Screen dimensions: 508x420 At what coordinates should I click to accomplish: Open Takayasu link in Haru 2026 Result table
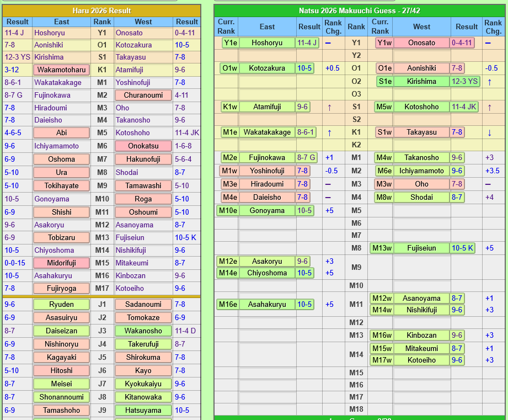(x=131, y=57)
